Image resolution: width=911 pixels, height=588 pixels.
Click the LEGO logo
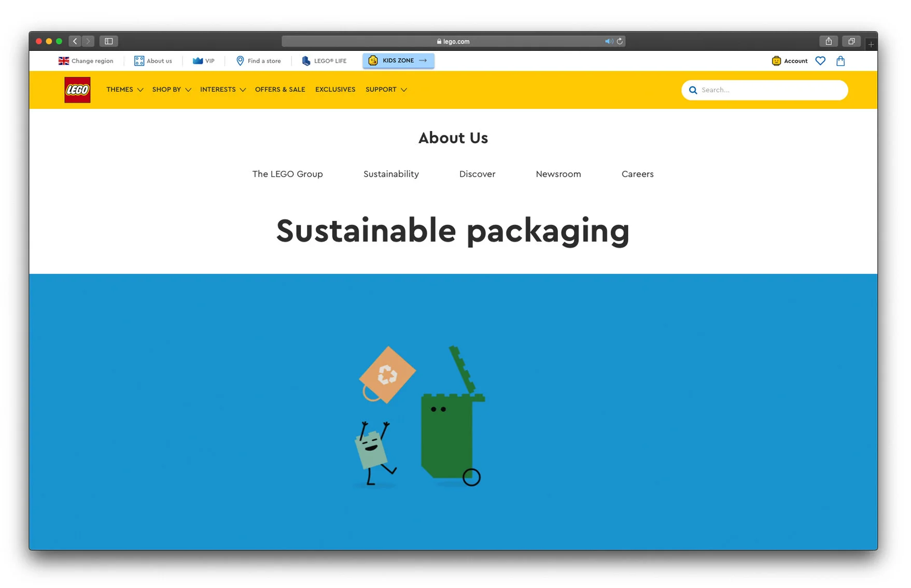pyautogui.click(x=77, y=90)
